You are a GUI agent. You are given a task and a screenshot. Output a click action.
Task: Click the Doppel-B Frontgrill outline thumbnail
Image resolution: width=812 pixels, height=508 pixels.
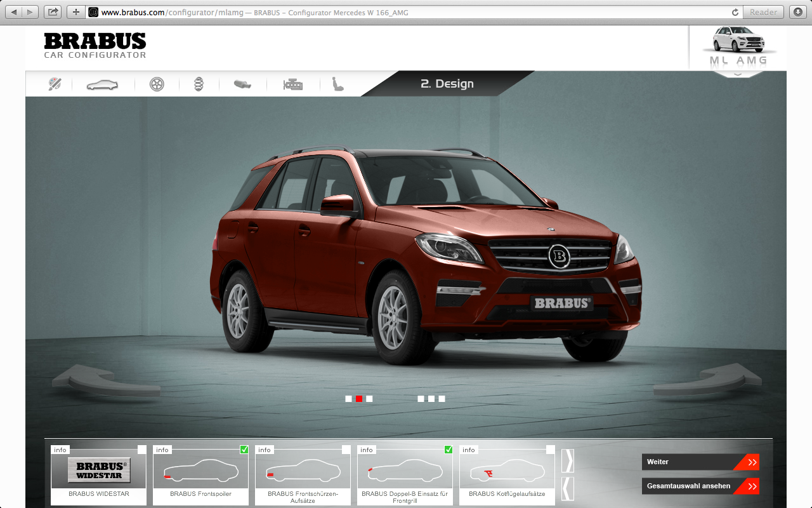click(405, 470)
